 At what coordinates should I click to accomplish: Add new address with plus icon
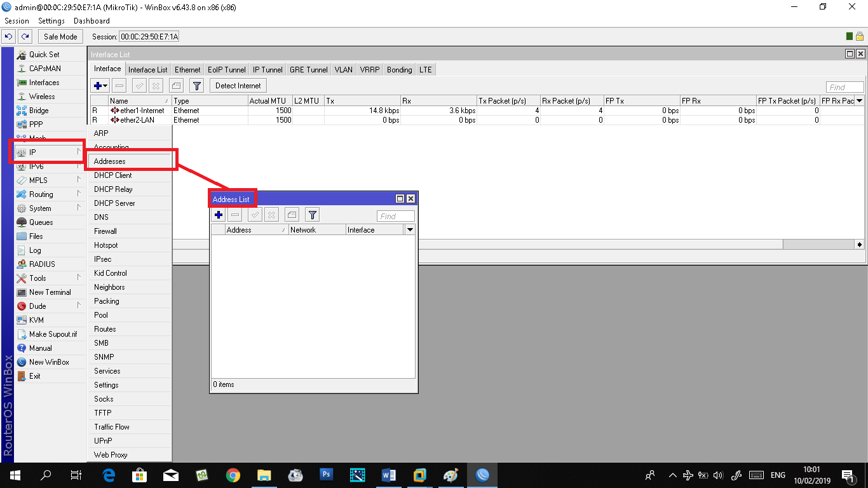point(219,215)
